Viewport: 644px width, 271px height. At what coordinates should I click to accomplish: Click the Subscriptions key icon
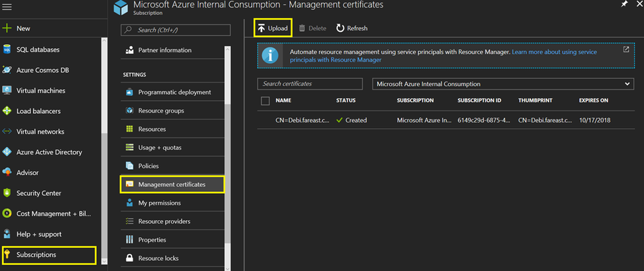(7, 255)
